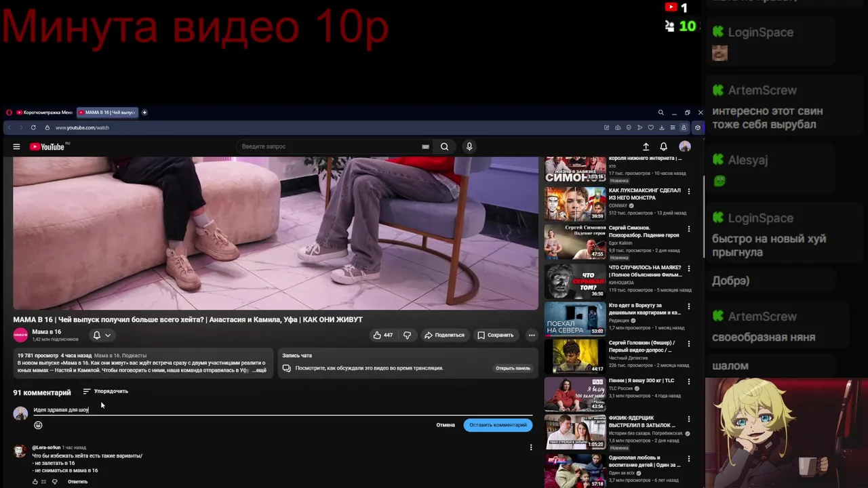Open Opera easy setup sliders icon
The width and height of the screenshot is (868, 488).
click(x=673, y=127)
